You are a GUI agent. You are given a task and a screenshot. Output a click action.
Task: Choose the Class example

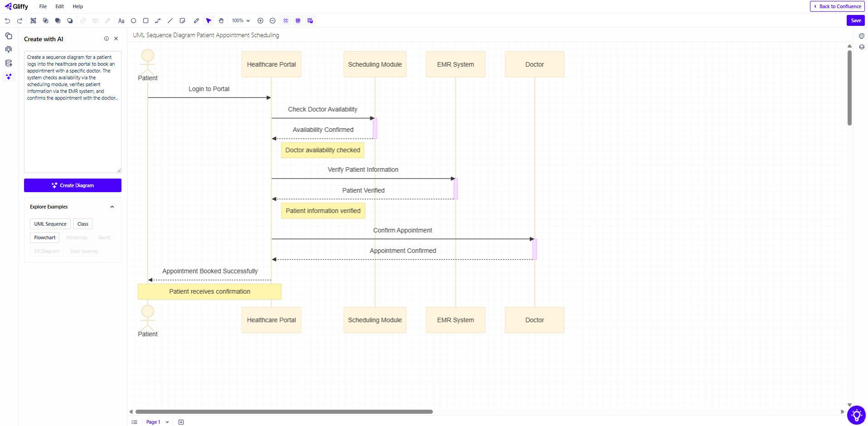tap(83, 224)
